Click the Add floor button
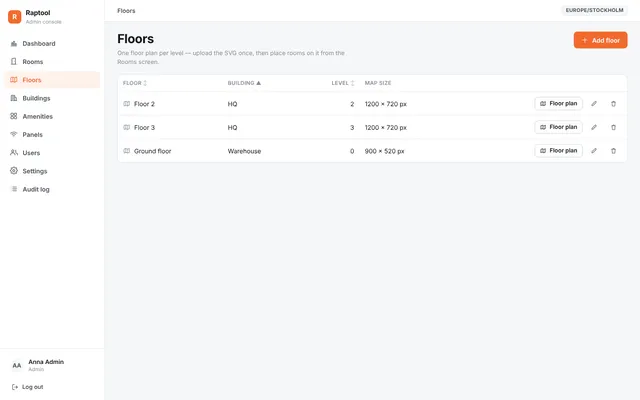Image resolution: width=640 pixels, height=400 pixels. [x=600, y=40]
